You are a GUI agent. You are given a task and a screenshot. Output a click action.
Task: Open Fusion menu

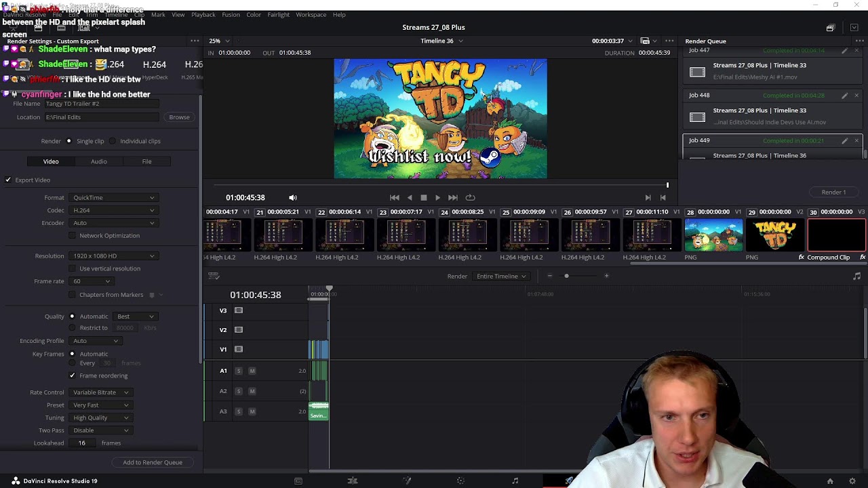coord(231,14)
